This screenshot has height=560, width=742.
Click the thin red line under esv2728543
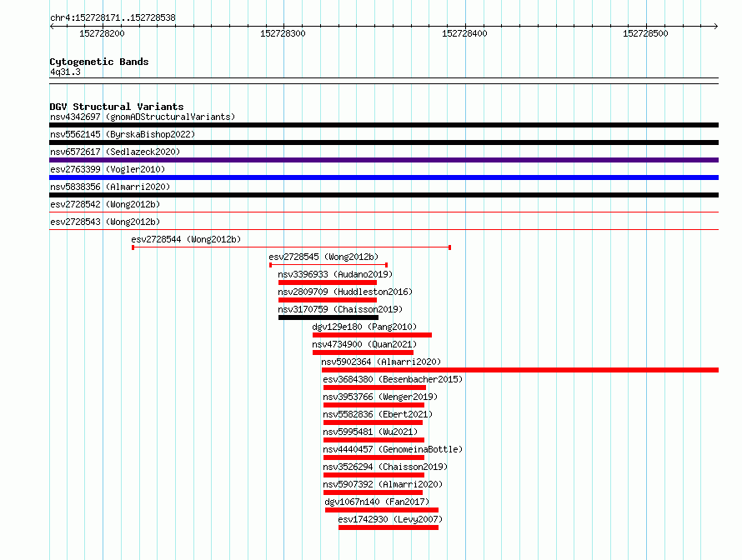(x=384, y=230)
